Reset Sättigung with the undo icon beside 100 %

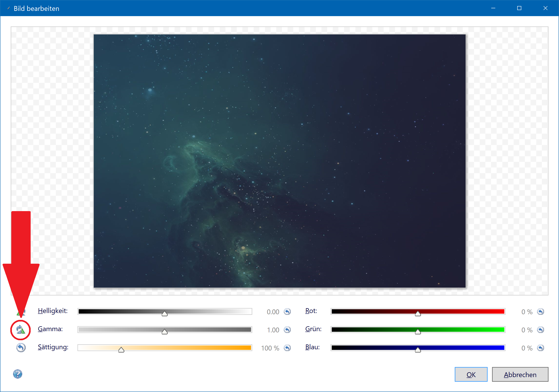click(x=287, y=348)
